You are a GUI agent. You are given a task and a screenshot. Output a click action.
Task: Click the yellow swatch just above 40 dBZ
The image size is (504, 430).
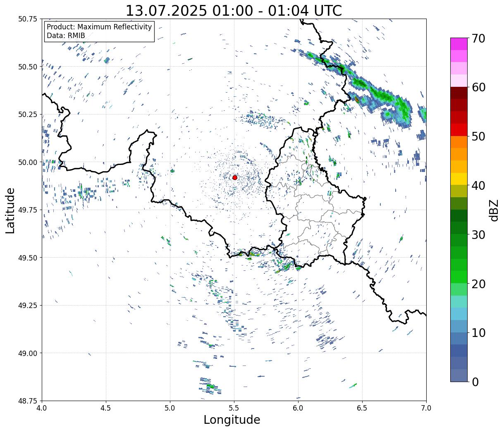459,179
